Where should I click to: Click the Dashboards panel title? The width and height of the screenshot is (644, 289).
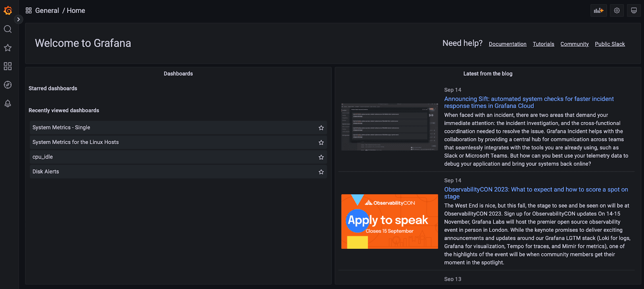[178, 74]
